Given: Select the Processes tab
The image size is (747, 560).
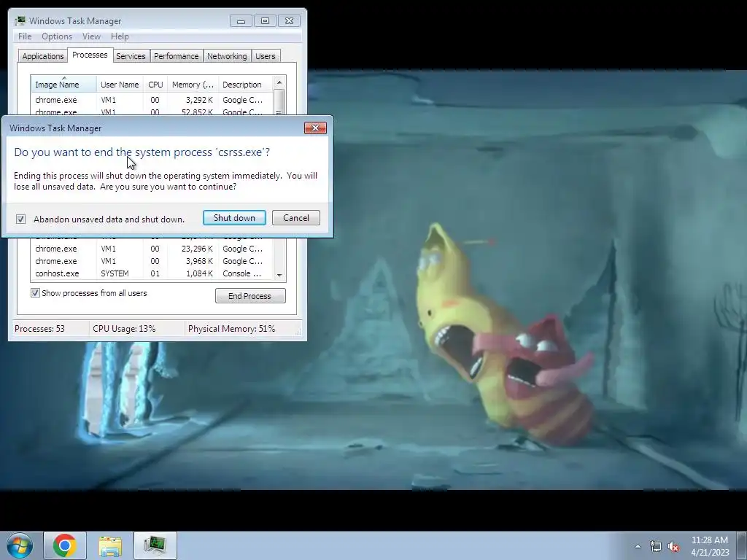Looking at the screenshot, I should tap(90, 55).
